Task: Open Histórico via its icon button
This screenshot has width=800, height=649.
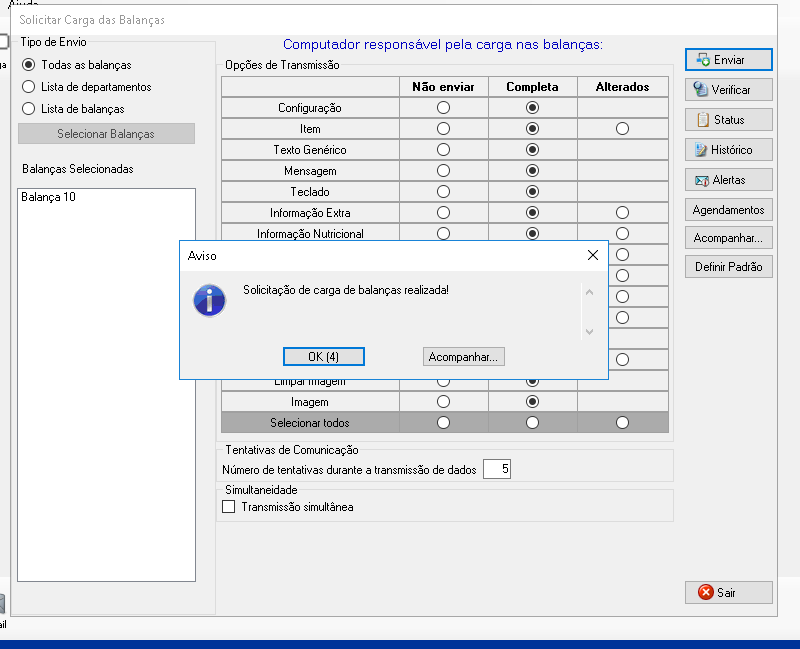Action: [703, 150]
